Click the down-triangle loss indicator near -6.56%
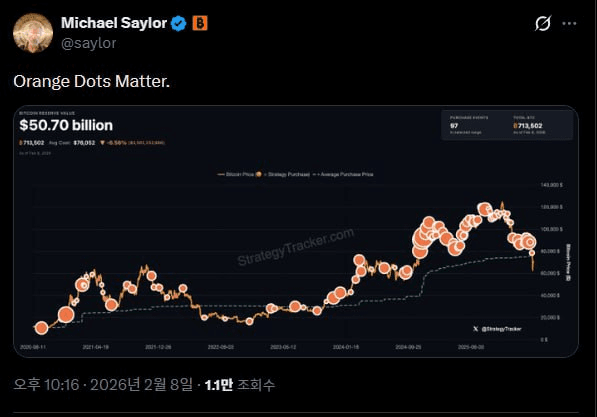 [102, 143]
